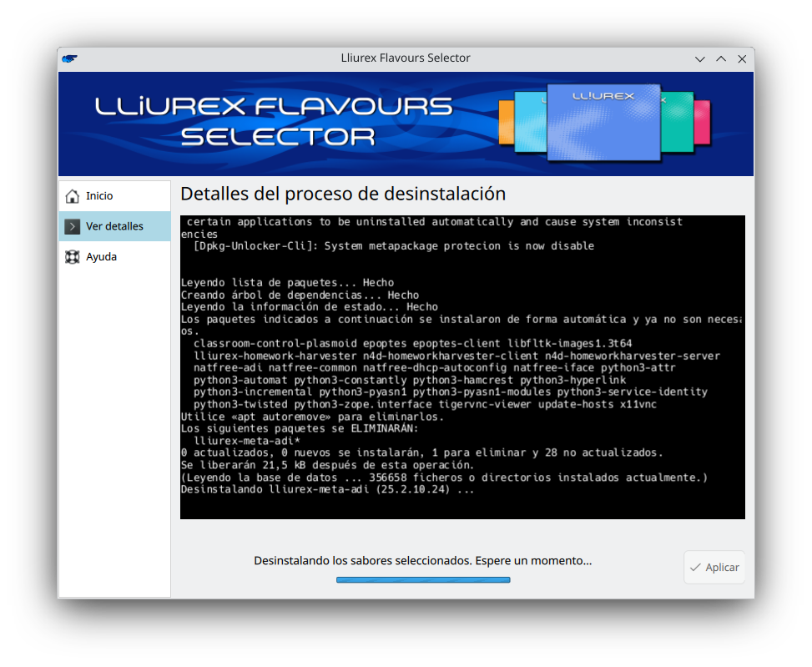This screenshot has height=667, width=812.
Task: Click the green card in the banner
Action: pos(678,122)
